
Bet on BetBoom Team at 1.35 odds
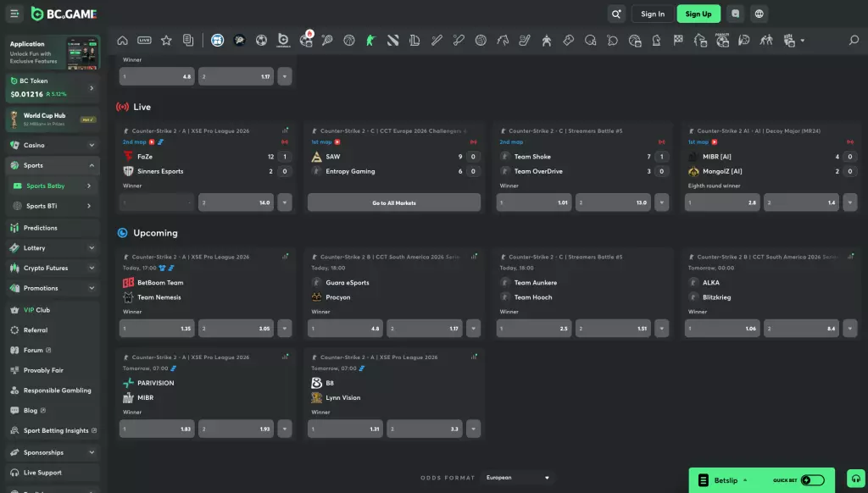click(x=157, y=328)
